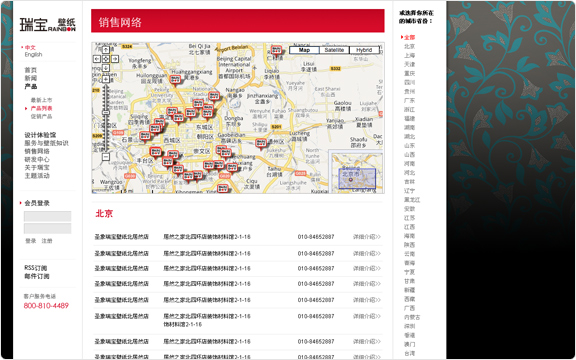Click the store marker near Beijing Capital Airport
Viewport: 576px width, 360px height.
click(x=276, y=51)
